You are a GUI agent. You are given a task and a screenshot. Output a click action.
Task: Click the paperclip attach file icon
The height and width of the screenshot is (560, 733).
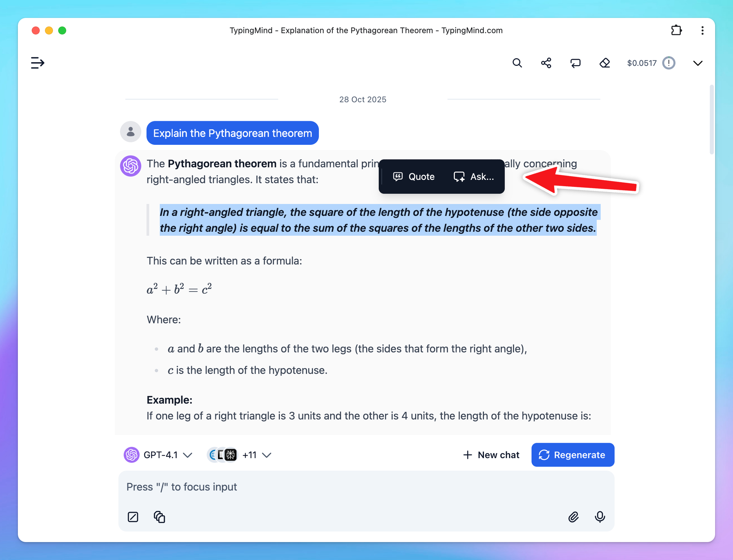[x=573, y=517]
